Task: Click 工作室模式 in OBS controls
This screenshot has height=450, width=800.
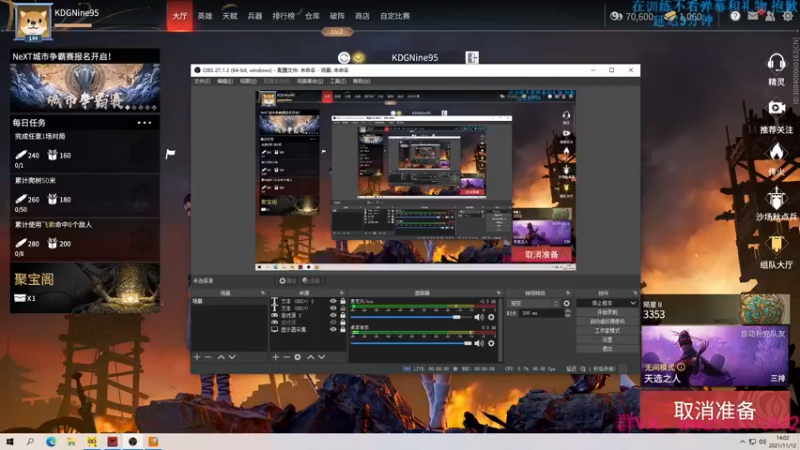Action: coord(607,331)
